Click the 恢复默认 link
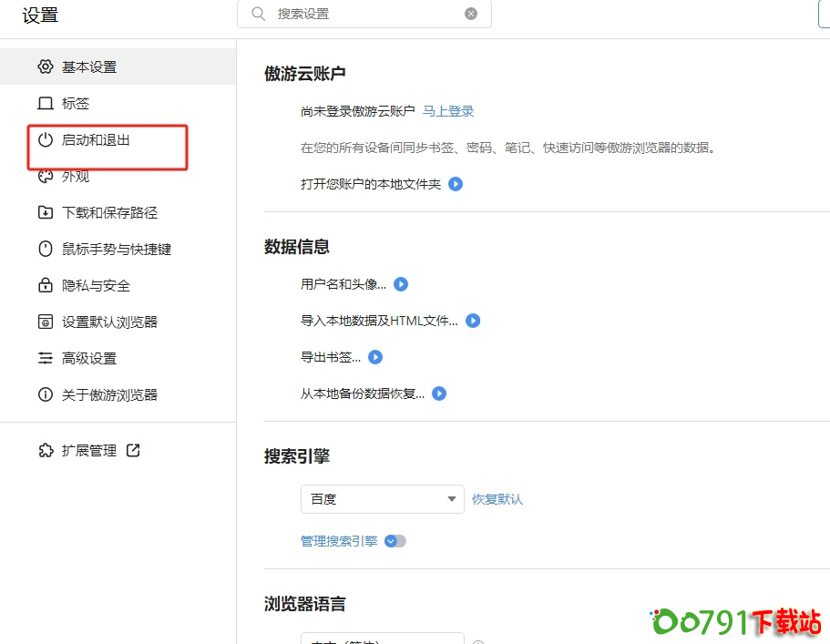 (x=497, y=499)
